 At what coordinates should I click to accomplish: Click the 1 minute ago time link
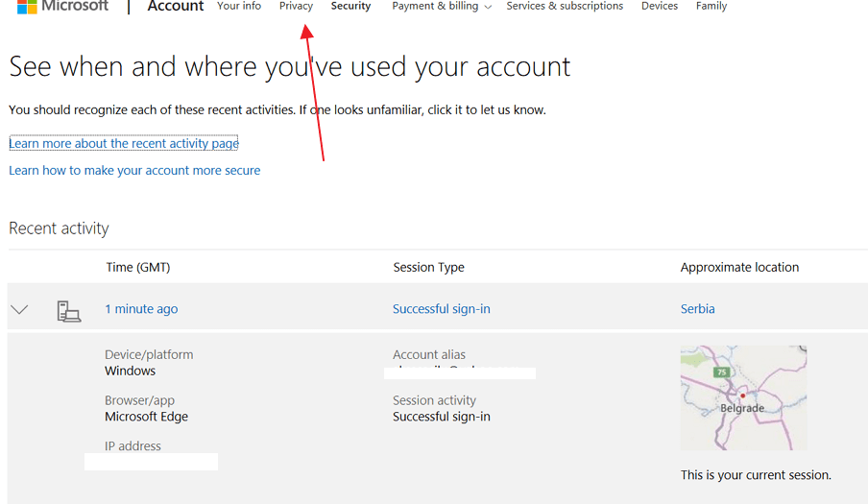(141, 309)
